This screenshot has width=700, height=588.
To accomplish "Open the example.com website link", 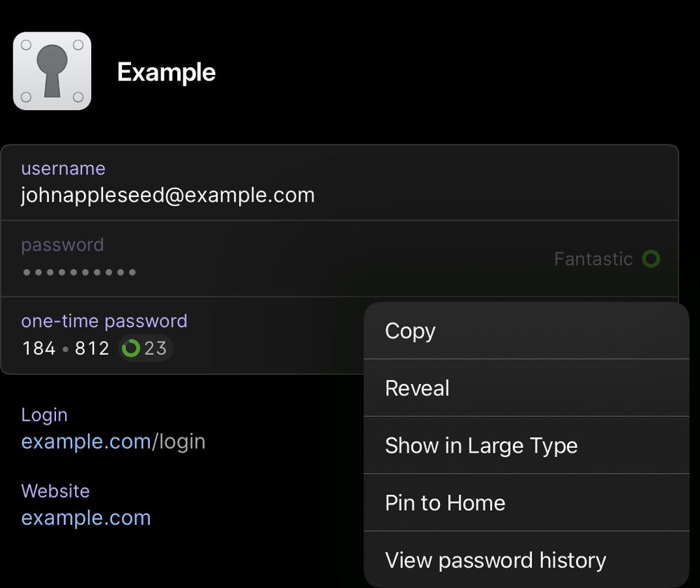I will pos(85,518).
